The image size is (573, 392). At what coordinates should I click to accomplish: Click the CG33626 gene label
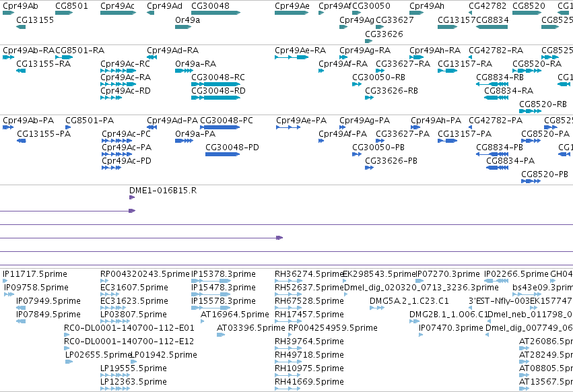pyautogui.click(x=384, y=34)
